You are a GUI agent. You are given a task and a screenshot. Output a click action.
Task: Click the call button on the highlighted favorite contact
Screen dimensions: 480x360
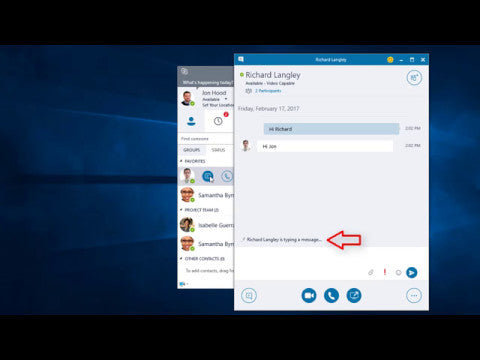[x=227, y=176]
